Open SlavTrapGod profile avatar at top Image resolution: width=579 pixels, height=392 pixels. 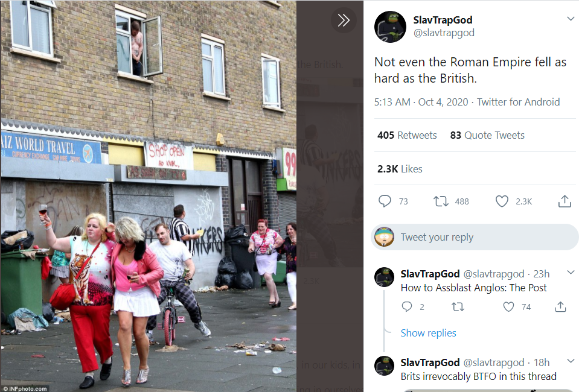click(x=390, y=27)
